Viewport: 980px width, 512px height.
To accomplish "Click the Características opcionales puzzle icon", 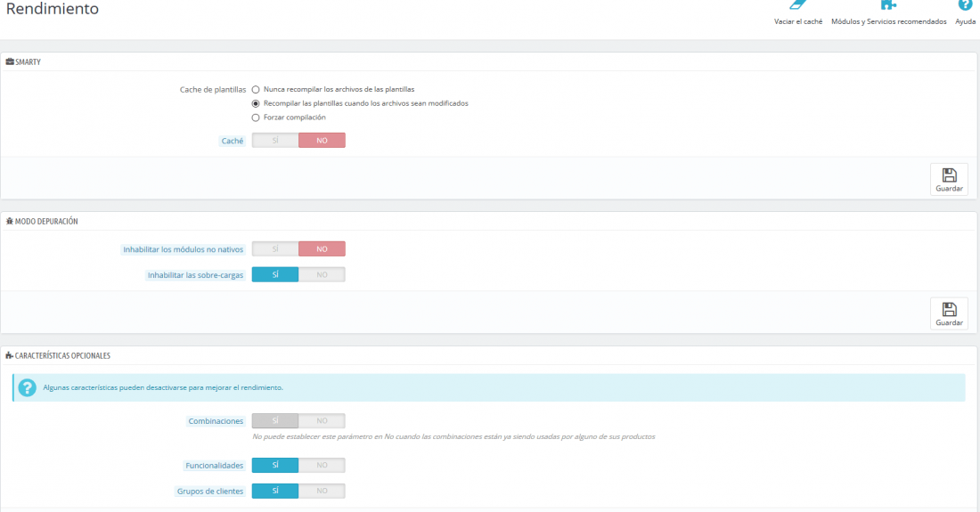I will (10, 355).
